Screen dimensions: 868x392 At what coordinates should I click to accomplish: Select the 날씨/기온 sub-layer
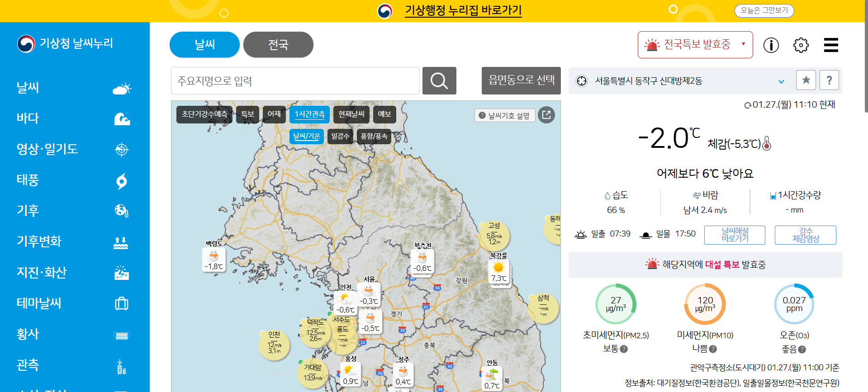(x=307, y=136)
